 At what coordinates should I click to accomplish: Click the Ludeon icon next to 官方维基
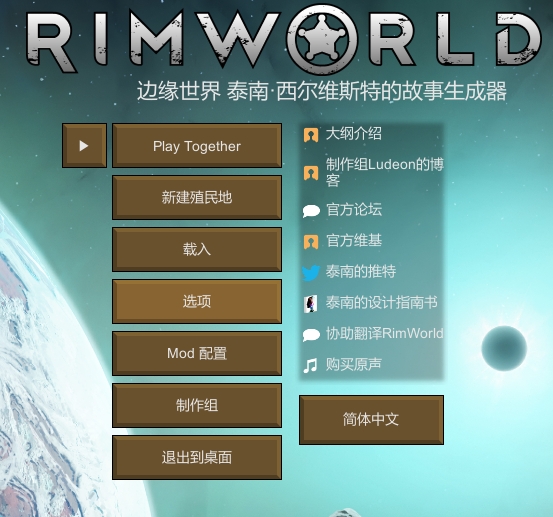pos(311,242)
